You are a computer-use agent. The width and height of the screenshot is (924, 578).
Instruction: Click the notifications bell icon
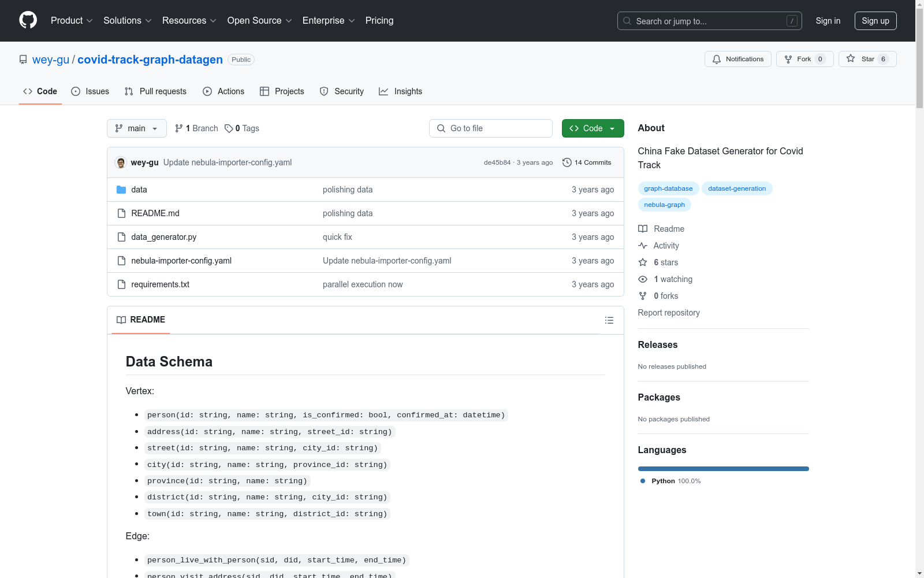click(x=717, y=59)
